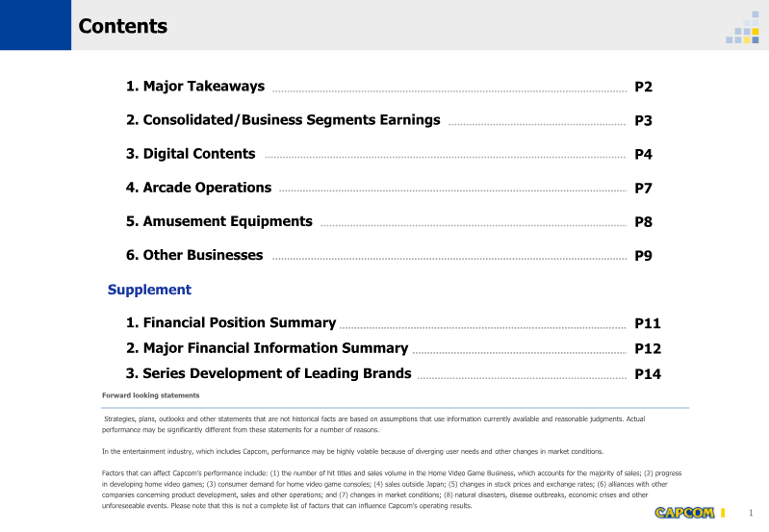
Task: Select the Other Businesses entry
Action: 194,255
